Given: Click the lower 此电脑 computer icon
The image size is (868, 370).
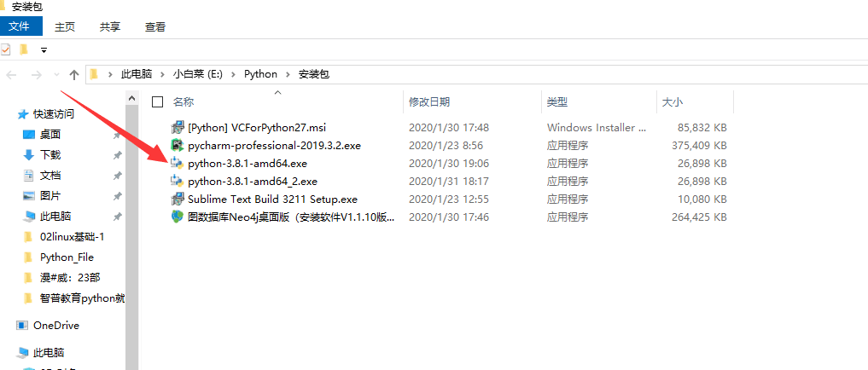Looking at the screenshot, I should [23, 352].
